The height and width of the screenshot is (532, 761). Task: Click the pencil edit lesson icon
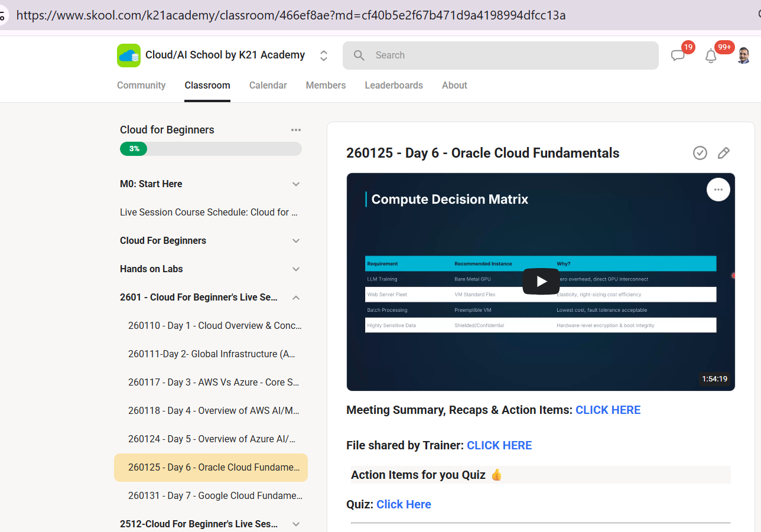pyautogui.click(x=724, y=154)
